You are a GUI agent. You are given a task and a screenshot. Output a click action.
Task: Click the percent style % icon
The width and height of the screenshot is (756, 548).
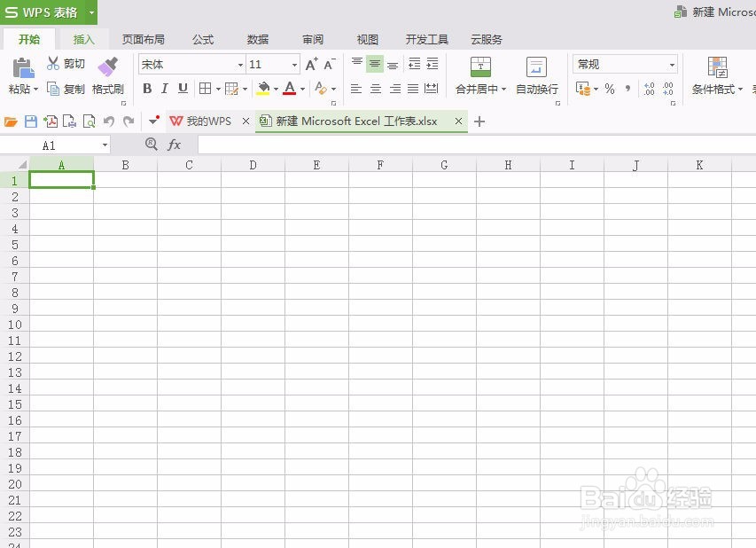pos(608,89)
